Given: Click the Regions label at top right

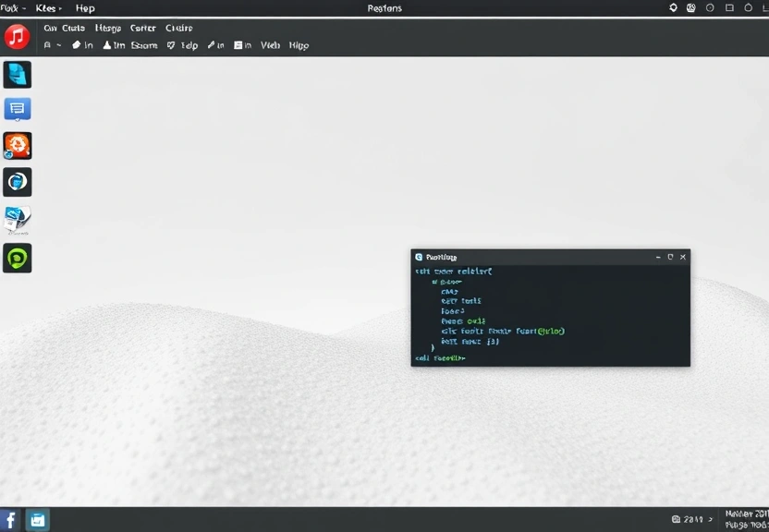Looking at the screenshot, I should pyautogui.click(x=384, y=7).
